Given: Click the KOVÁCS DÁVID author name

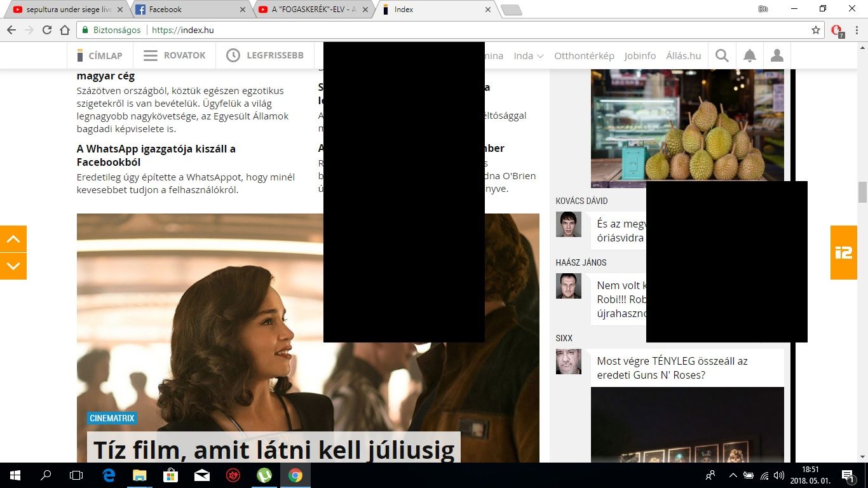Looking at the screenshot, I should pyautogui.click(x=581, y=201).
